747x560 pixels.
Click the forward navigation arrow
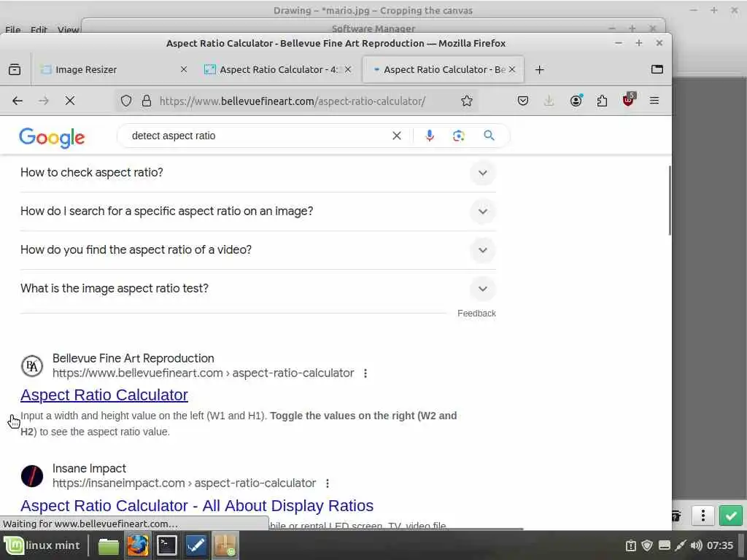tap(44, 101)
